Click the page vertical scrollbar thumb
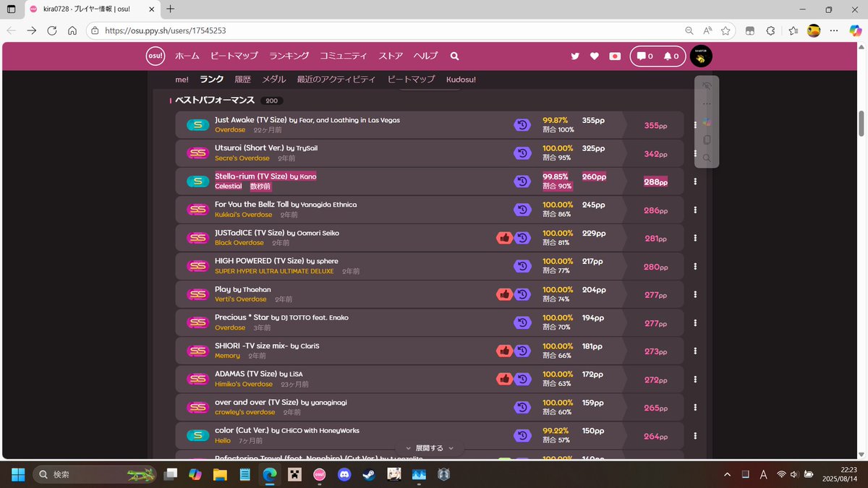 (861, 124)
